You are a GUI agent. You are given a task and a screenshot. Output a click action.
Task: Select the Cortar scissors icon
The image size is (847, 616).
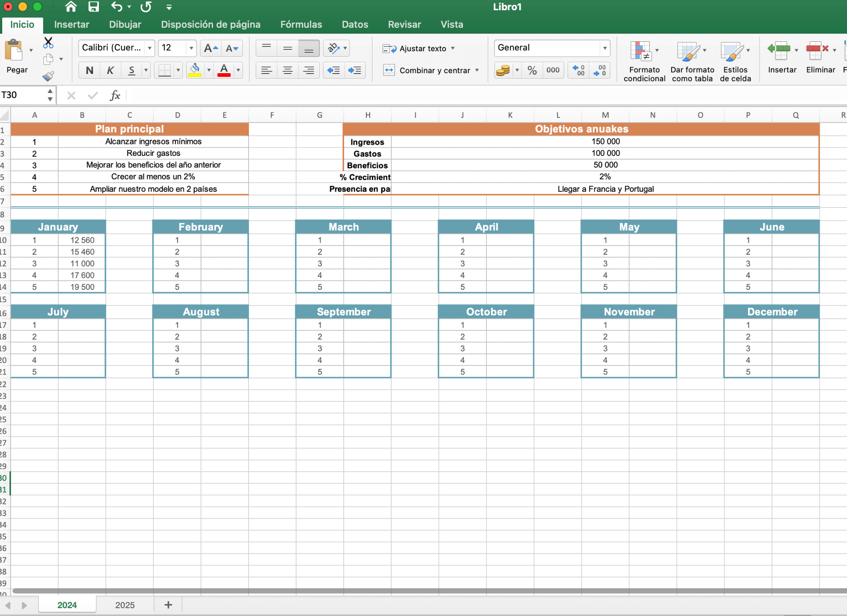pos(48,43)
